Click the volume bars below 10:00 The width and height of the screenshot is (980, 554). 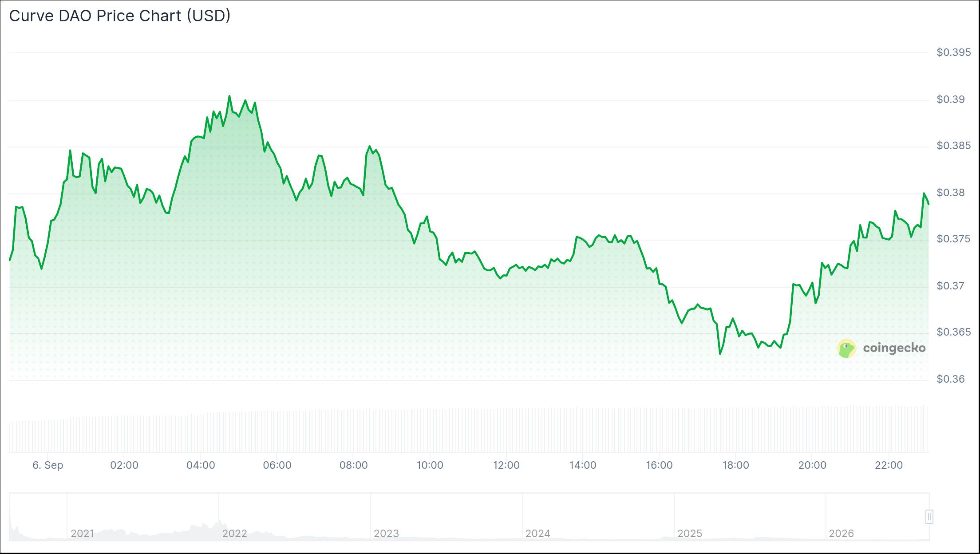[x=430, y=431]
